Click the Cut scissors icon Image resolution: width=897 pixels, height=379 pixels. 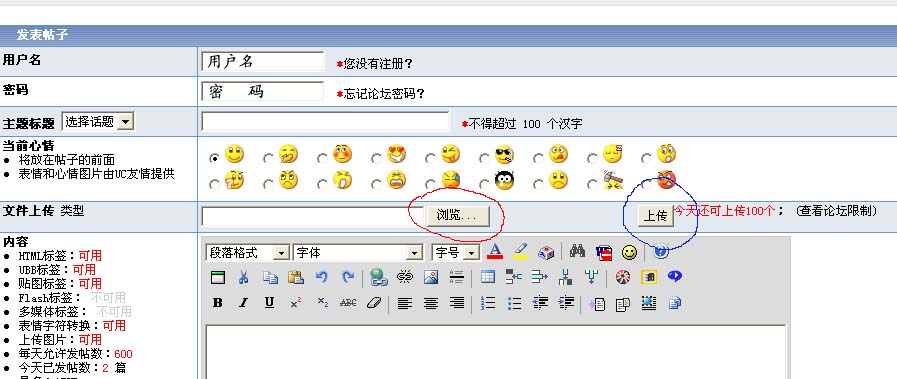(x=244, y=278)
